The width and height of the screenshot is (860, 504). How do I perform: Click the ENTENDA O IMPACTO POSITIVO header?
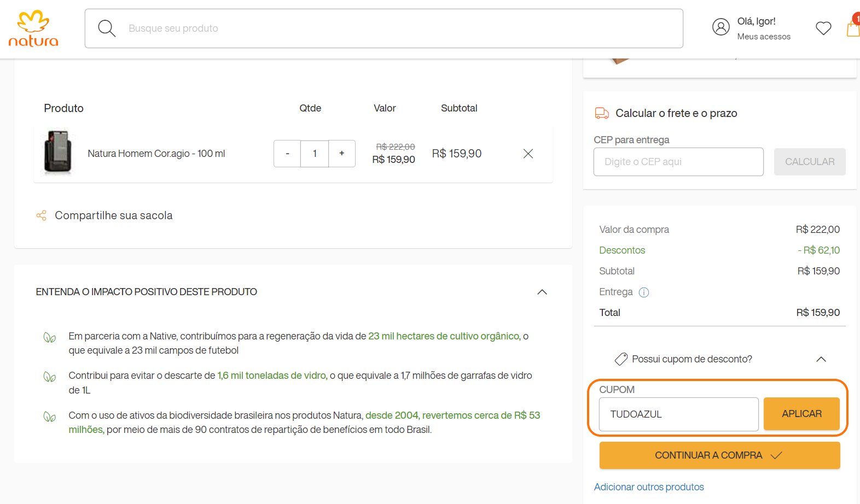pyautogui.click(x=147, y=292)
